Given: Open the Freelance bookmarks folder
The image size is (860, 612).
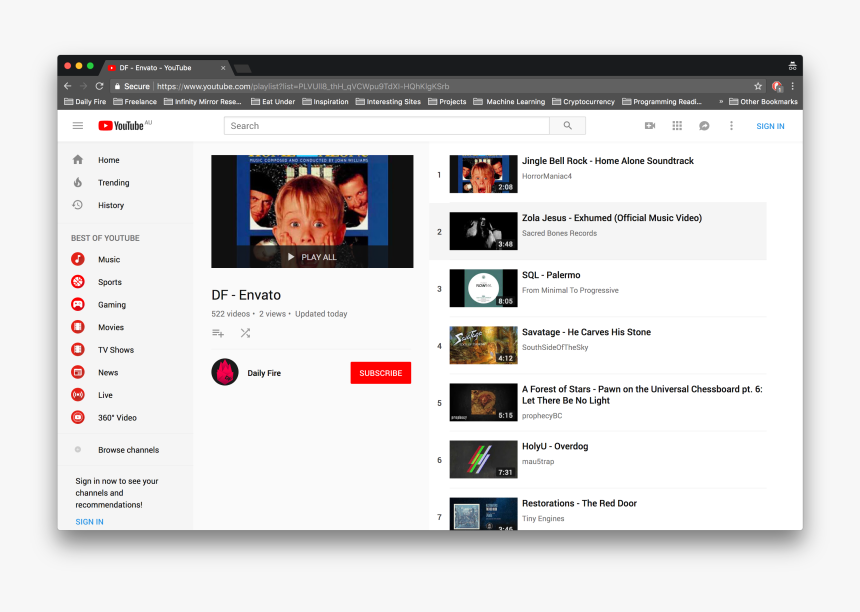Looking at the screenshot, I should 135,101.
